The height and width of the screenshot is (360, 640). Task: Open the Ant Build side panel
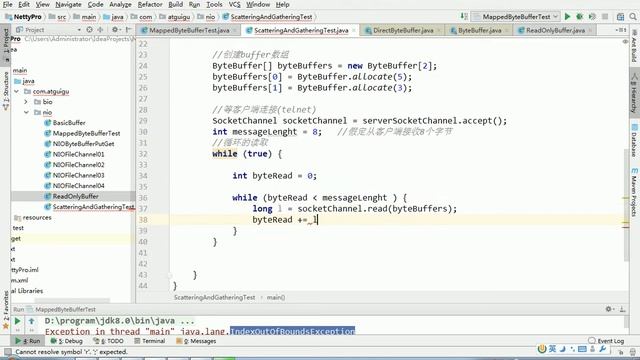[x=634, y=46]
